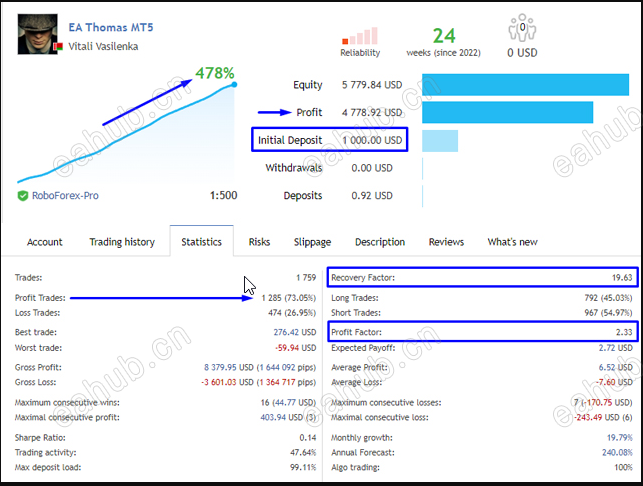Click the Deposits 0.92 USD value
The width and height of the screenshot is (643, 486).
[372, 196]
